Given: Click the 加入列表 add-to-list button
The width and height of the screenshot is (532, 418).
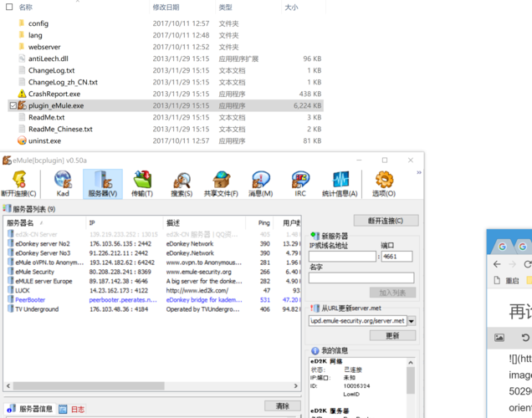Looking at the screenshot, I should [392, 293].
